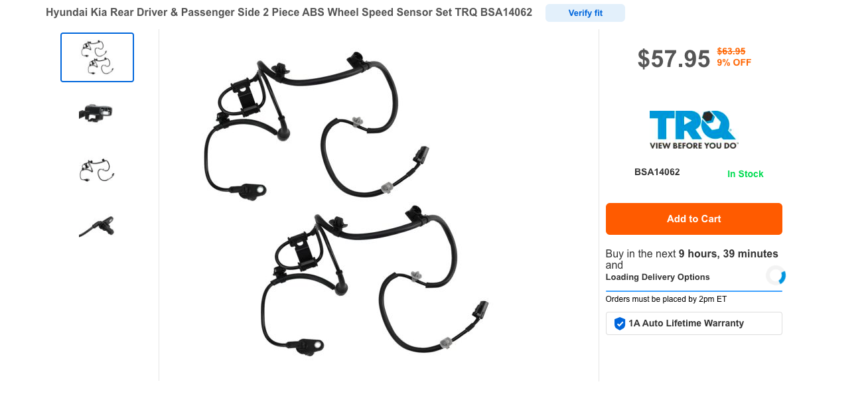Click the 2pm ET order deadline note
Screen dimensions: 868x402
[666, 299]
